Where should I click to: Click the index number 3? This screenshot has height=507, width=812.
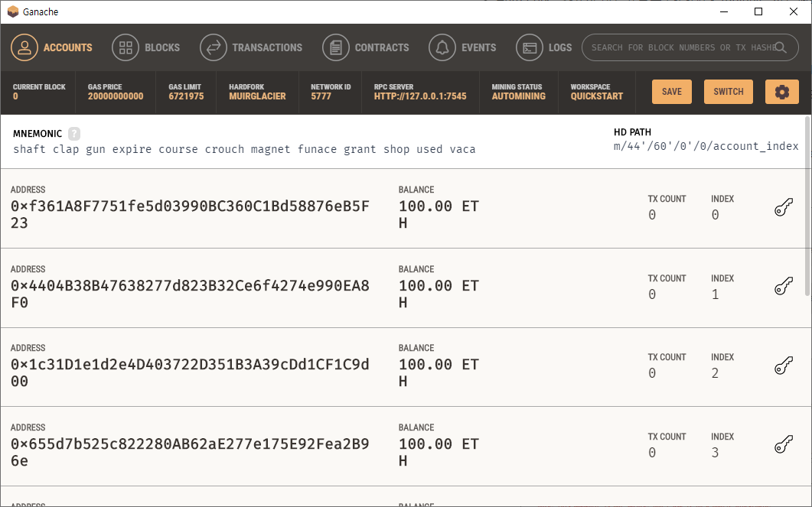pyautogui.click(x=715, y=453)
